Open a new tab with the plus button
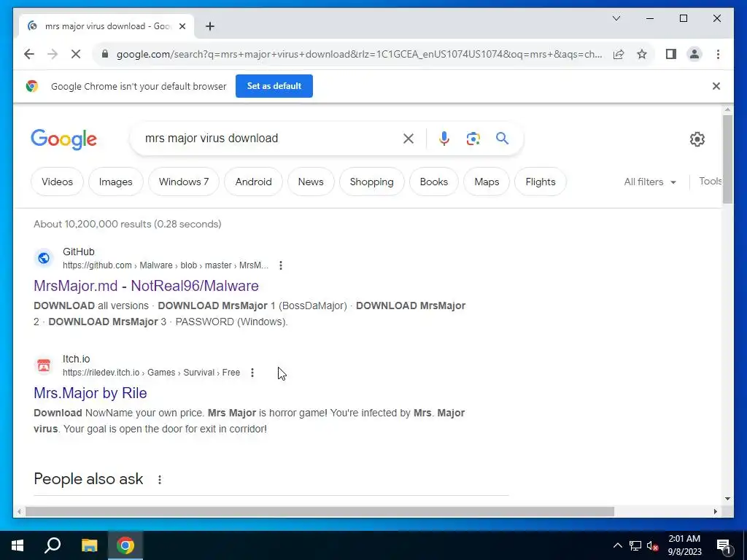This screenshot has height=560, width=747. coord(209,26)
